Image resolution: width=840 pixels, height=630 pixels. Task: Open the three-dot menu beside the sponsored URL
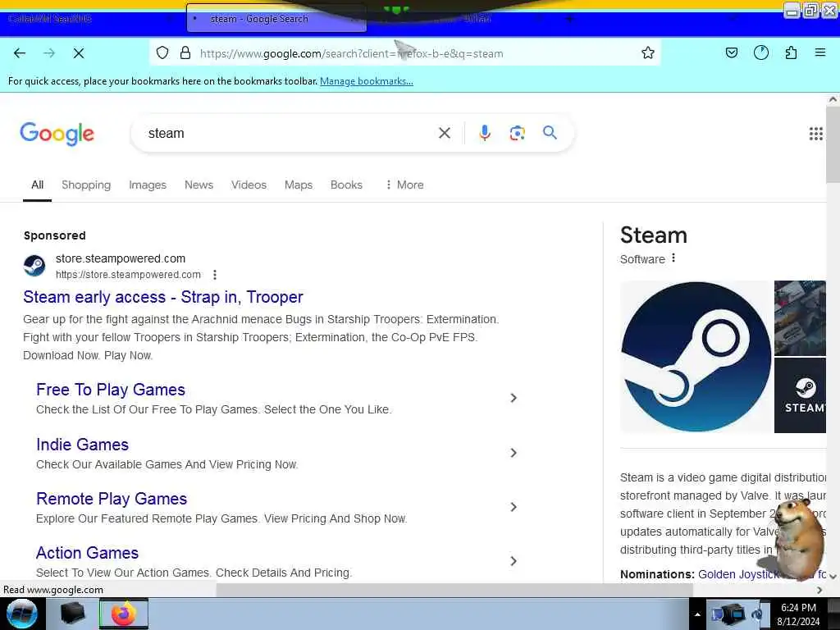coord(215,275)
